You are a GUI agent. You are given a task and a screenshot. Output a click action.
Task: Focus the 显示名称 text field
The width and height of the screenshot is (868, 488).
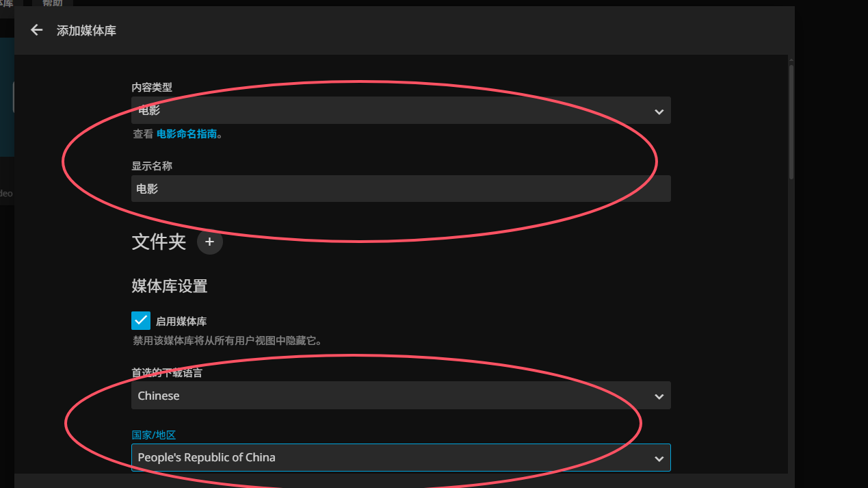401,189
